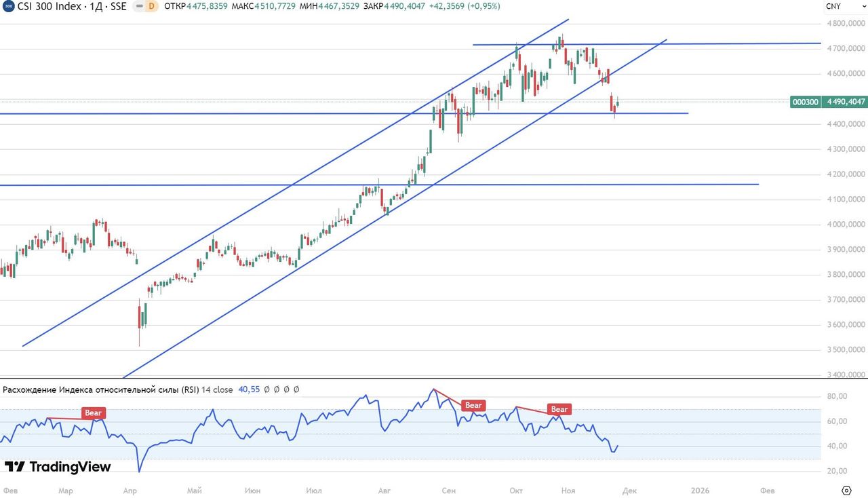This screenshot has height=498, width=868.
Task: Click the Bear label near March on RSI
Action: click(x=93, y=413)
